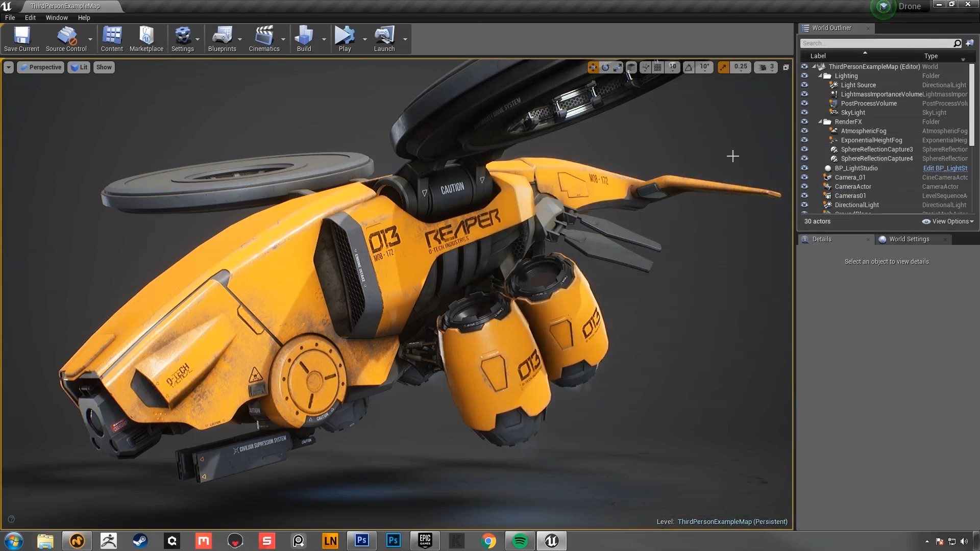Screen dimensions: 980x551
Task: Switch to the World Settings tab
Action: (x=909, y=239)
